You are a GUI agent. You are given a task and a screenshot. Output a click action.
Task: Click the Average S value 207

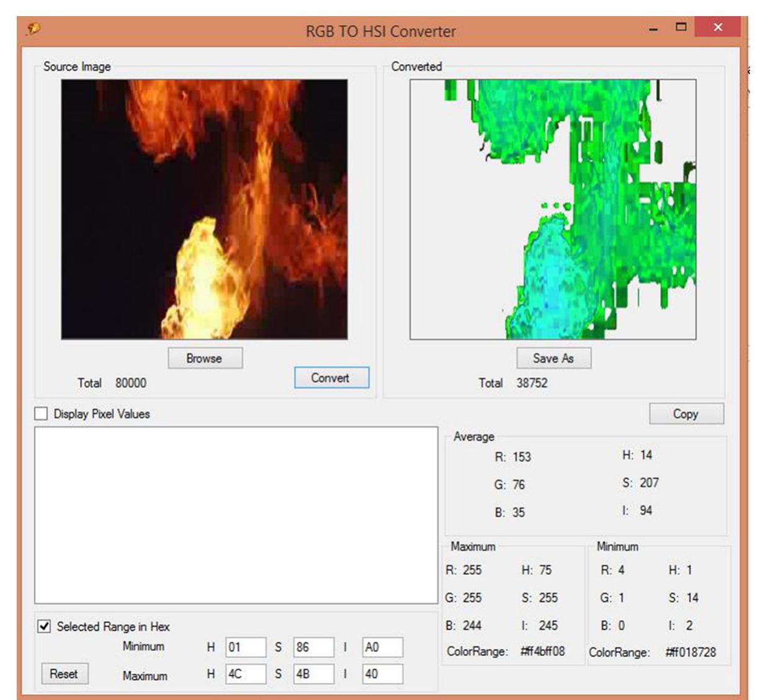[650, 483]
